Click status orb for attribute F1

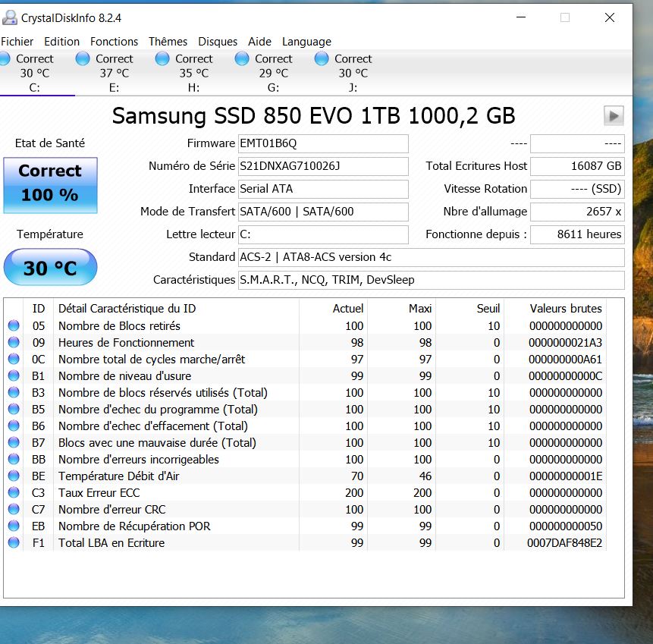(14, 542)
